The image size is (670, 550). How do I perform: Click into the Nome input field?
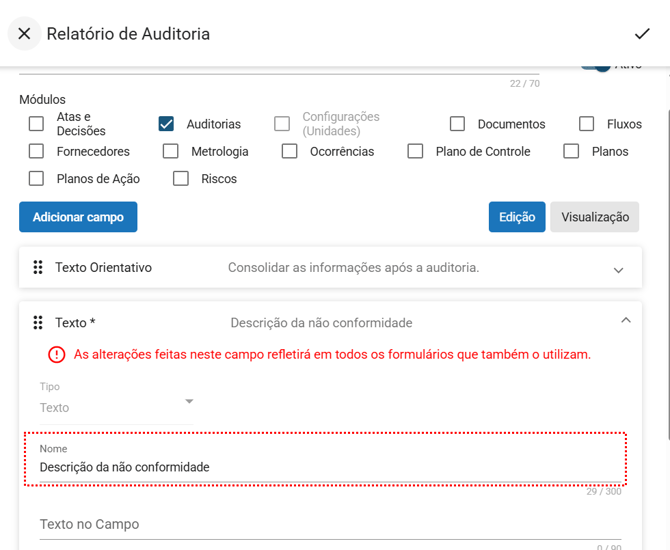pyautogui.click(x=325, y=467)
